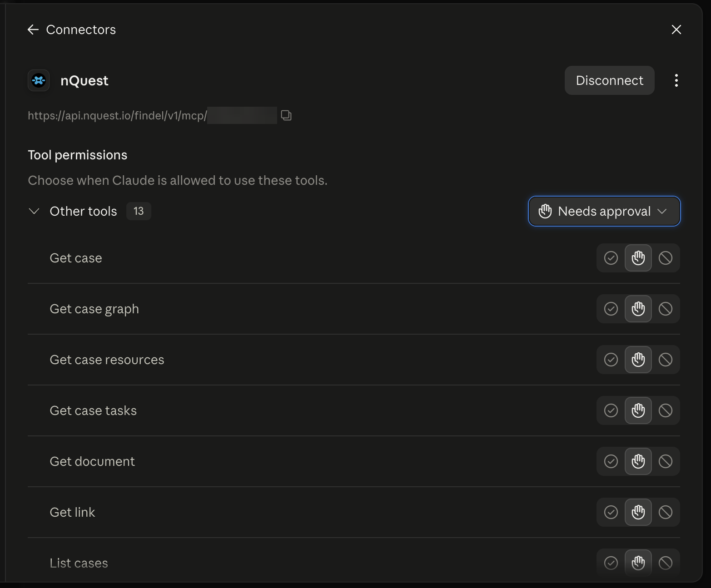
Task: Open the Needs approval dropdown
Action: coord(604,211)
